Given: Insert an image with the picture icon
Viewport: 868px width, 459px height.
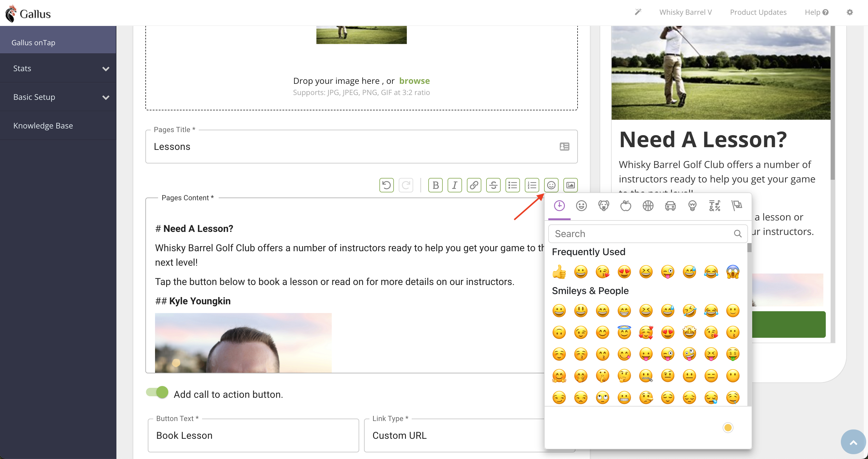Looking at the screenshot, I should (570, 185).
